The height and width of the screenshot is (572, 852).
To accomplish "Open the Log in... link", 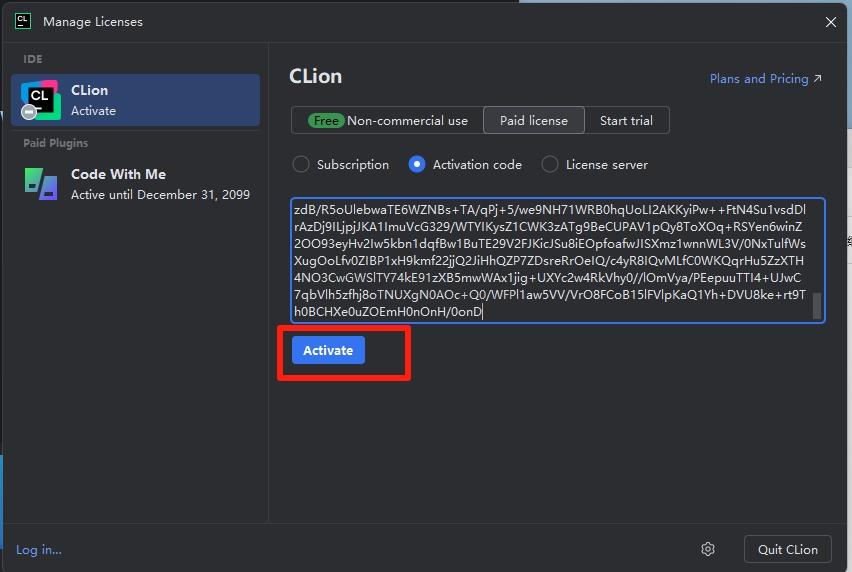I will [x=39, y=550].
